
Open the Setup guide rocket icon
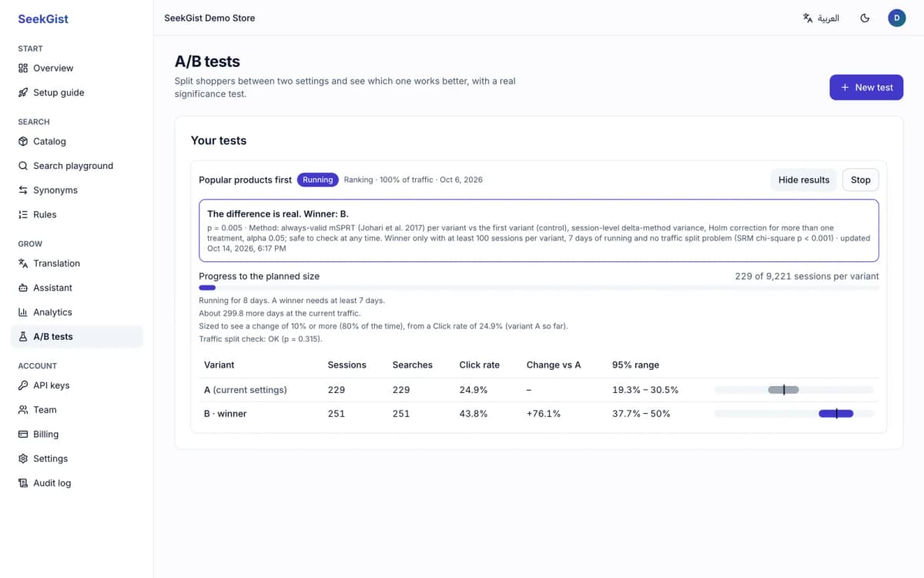click(x=23, y=92)
